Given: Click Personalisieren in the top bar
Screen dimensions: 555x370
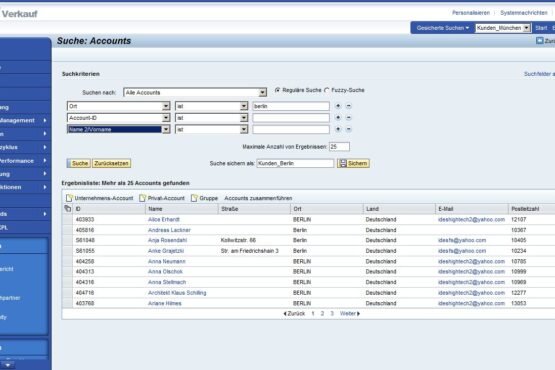Looking at the screenshot, I should 471,13.
